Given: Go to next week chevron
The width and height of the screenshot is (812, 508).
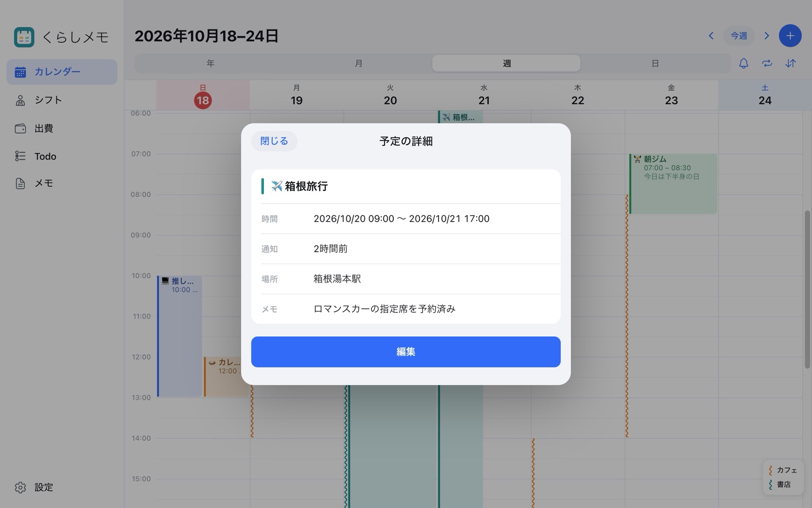Looking at the screenshot, I should pyautogui.click(x=767, y=36).
